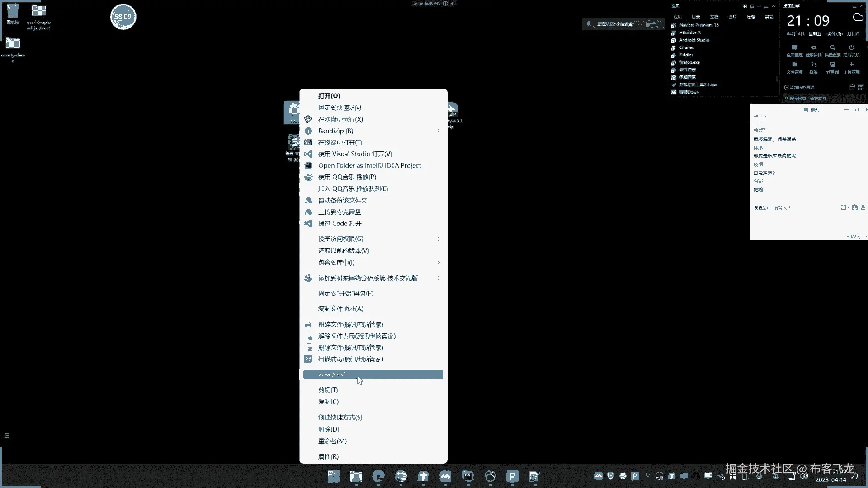Launch Navicat Premium 15 from app list
Viewport: 868px width, 488px height.
(698, 25)
